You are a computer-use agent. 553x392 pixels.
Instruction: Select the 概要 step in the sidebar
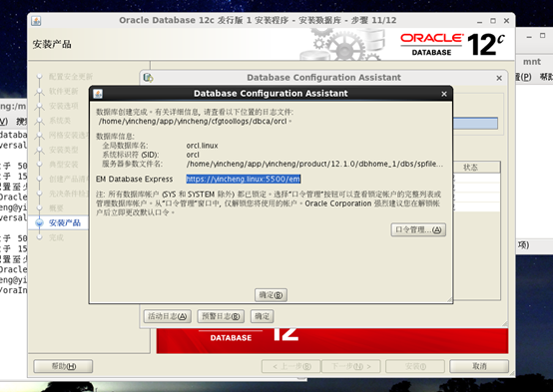(x=56, y=208)
